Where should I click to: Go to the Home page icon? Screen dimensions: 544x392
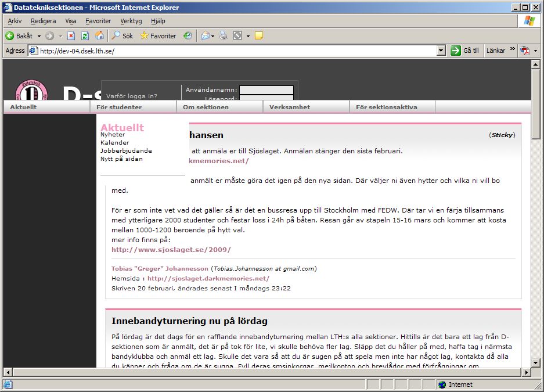tap(100, 35)
